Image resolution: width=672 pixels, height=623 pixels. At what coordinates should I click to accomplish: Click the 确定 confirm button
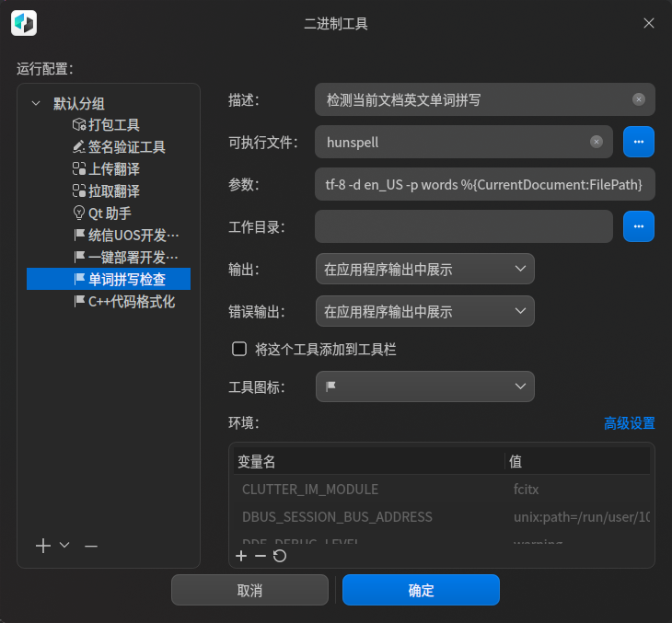pos(421,590)
